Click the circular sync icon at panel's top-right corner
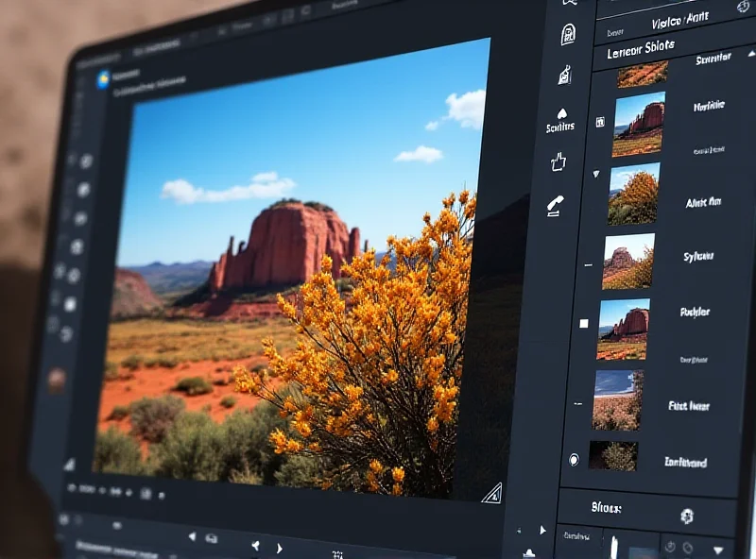Screen dimensions: 756x559 pyautogui.click(x=743, y=6)
